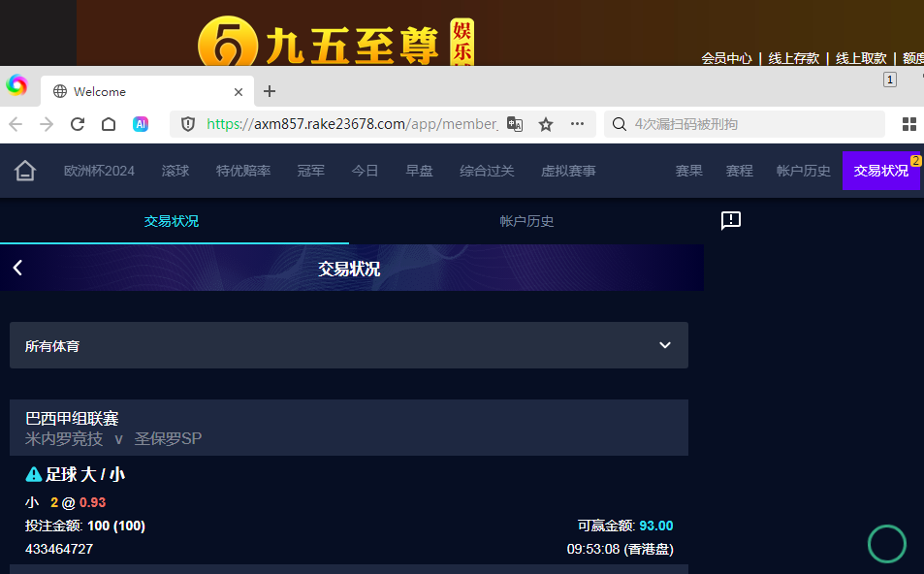The height and width of the screenshot is (574, 924).
Task: Click the circular floating button at bottom right
Action: point(886,544)
